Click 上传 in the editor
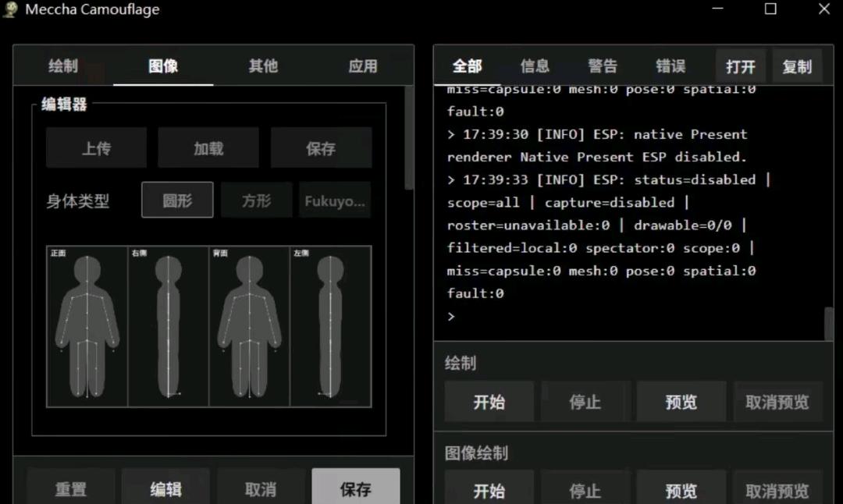The image size is (843, 504). click(96, 147)
